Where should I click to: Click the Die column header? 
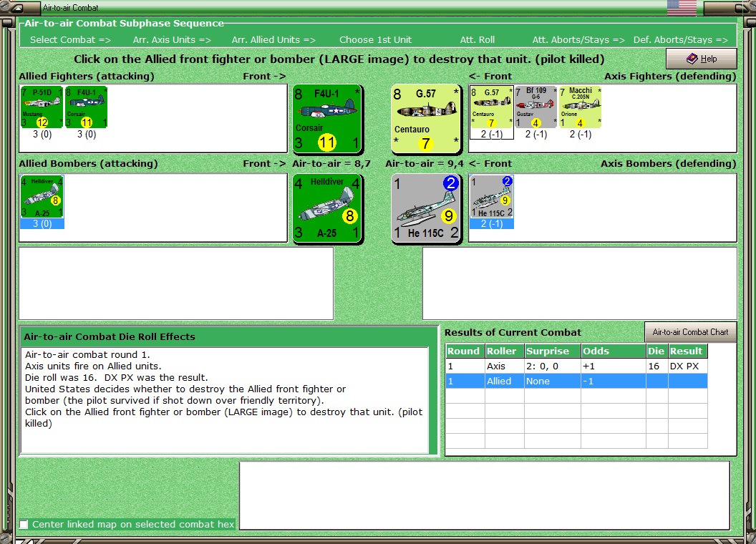[x=656, y=351]
